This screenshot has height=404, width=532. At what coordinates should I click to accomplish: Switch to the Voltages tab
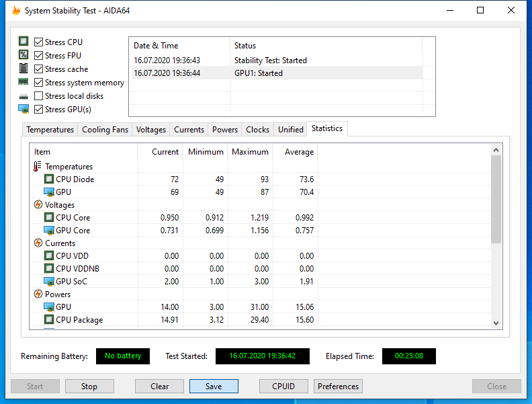[x=151, y=130]
